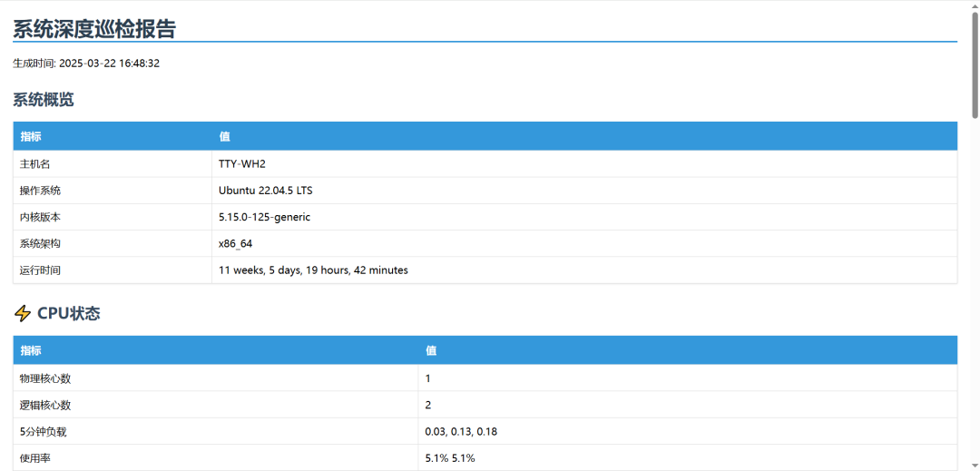Click the scrollbar up arrow

[974, 7]
